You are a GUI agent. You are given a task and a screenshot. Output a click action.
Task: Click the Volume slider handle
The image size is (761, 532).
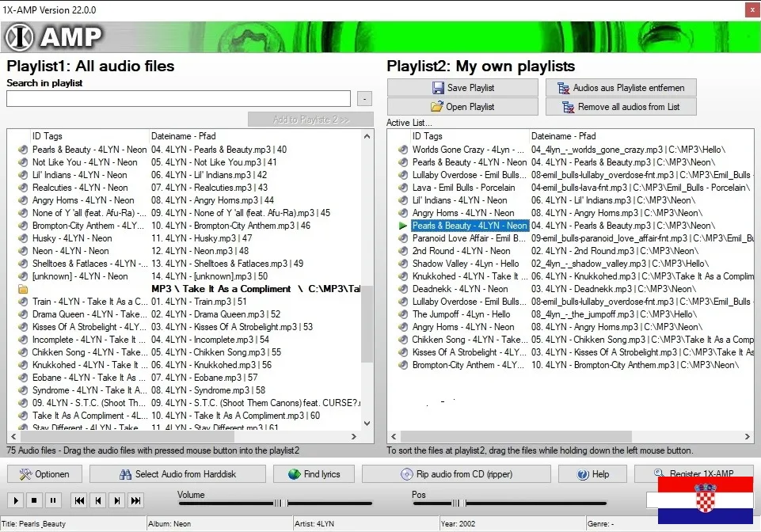point(280,503)
